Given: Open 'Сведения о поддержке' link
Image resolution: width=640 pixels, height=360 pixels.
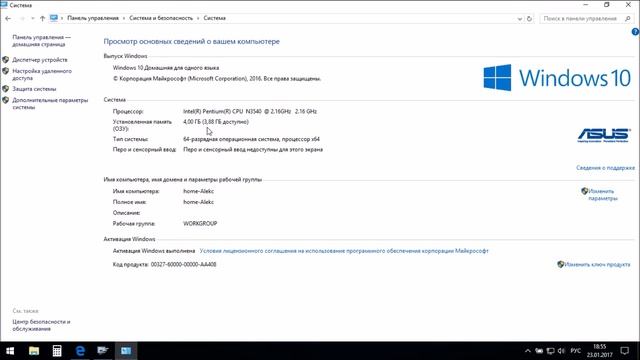Looking at the screenshot, I should [605, 168].
